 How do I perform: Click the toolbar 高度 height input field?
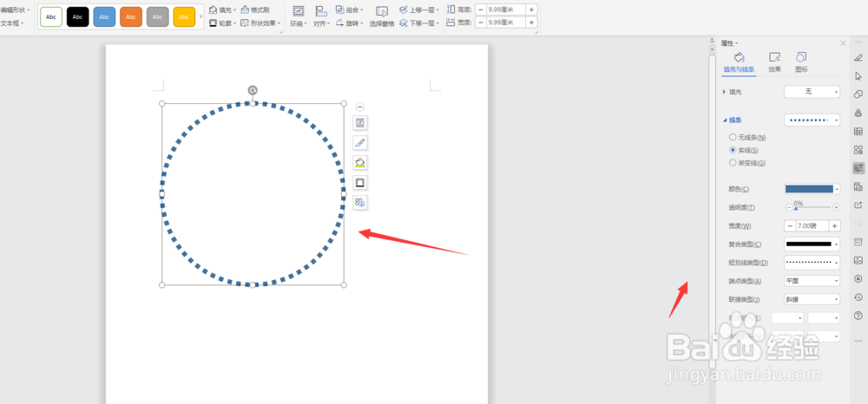click(x=506, y=10)
